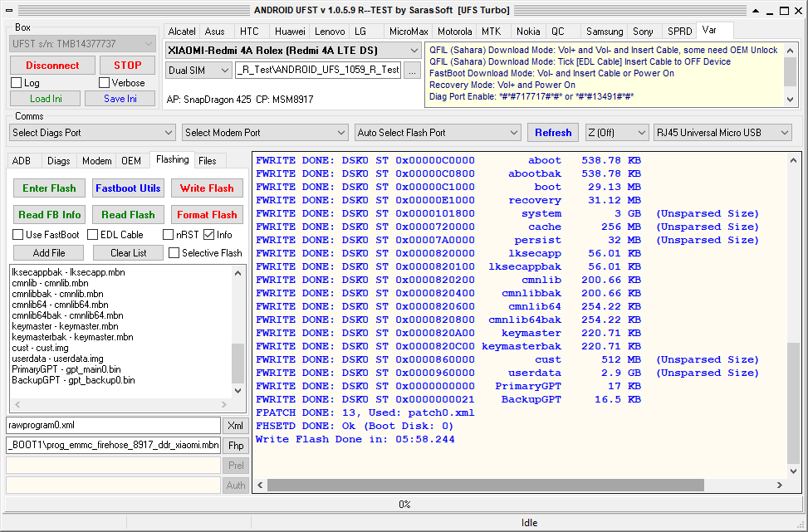808x532 pixels.
Task: Toggle the Log checkbox
Action: [17, 83]
